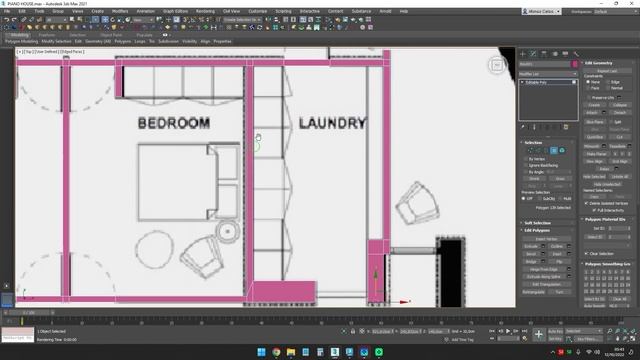Toggle the Full Interactivity checkbox
Image resolution: width=640 pixels, height=360 pixels.
tap(594, 210)
